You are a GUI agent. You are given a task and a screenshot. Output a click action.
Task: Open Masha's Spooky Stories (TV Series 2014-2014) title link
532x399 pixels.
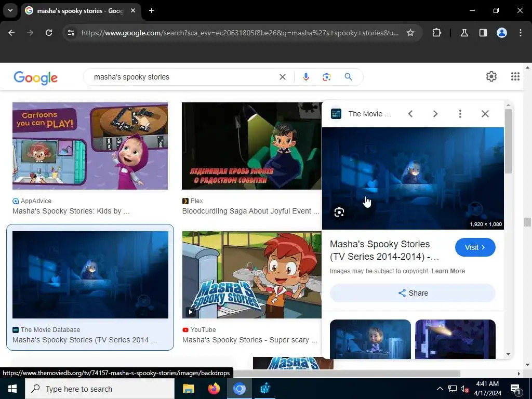tap(385, 250)
